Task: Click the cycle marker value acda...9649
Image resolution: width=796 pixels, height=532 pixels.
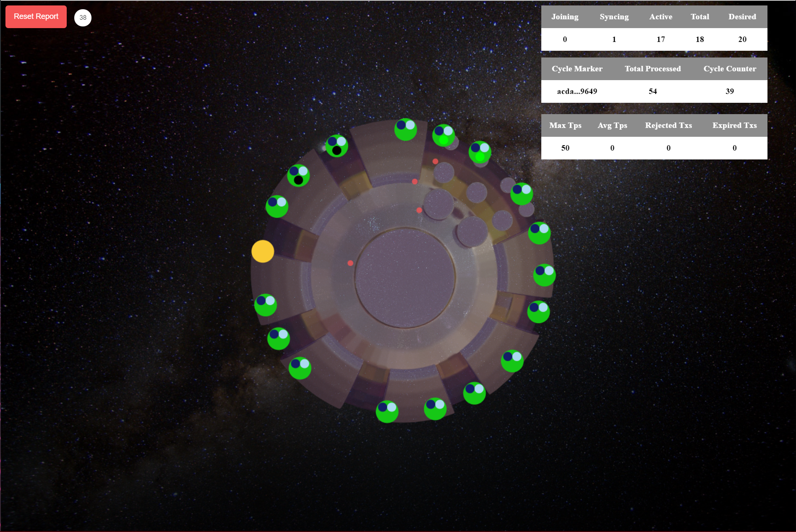Action: [x=577, y=91]
